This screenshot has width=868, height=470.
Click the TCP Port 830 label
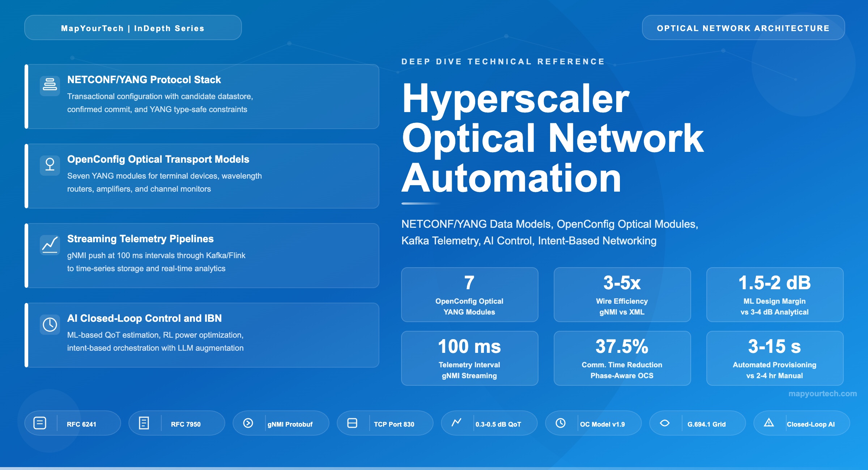[394, 424]
